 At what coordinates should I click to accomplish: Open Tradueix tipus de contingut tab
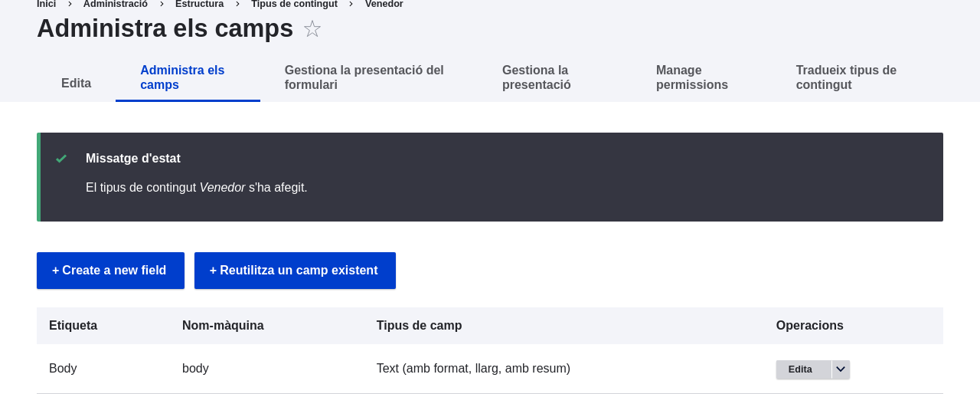(x=846, y=77)
